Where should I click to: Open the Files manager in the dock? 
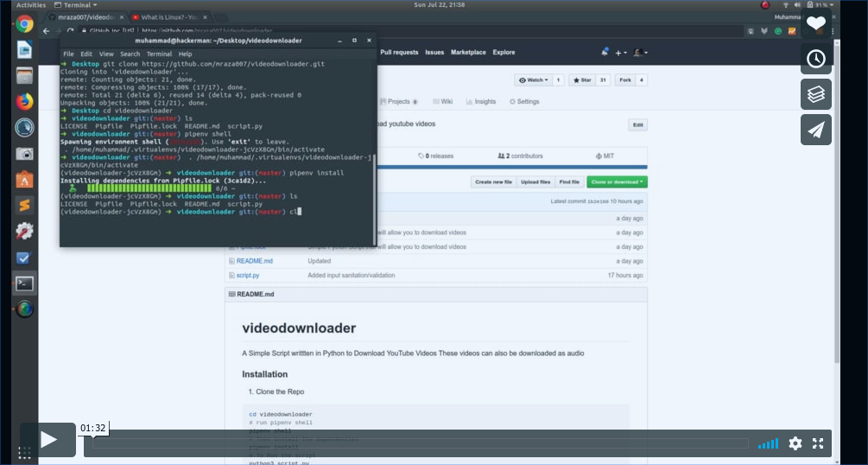pos(24,75)
